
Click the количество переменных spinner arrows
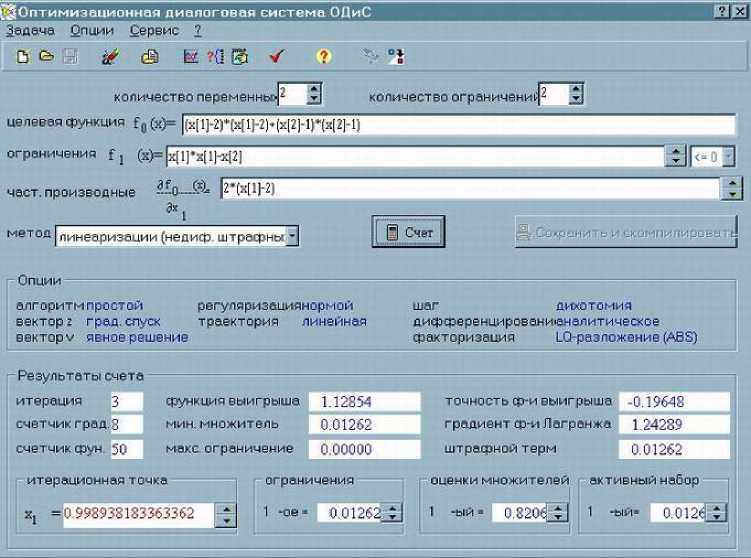point(314,95)
